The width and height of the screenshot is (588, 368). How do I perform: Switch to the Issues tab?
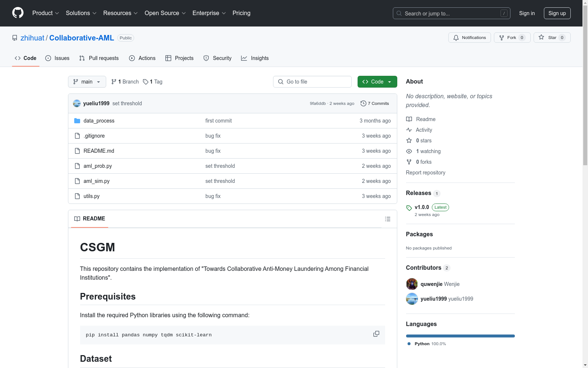click(x=57, y=58)
